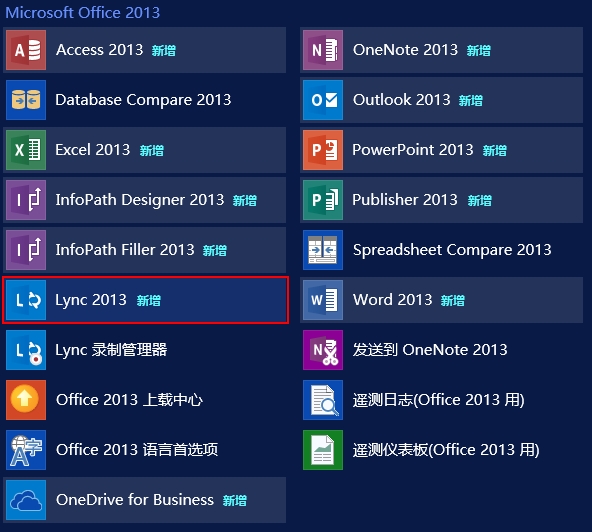The height and width of the screenshot is (532, 592).
Task: Click the Lync 录制管理器 label
Action: (111, 350)
